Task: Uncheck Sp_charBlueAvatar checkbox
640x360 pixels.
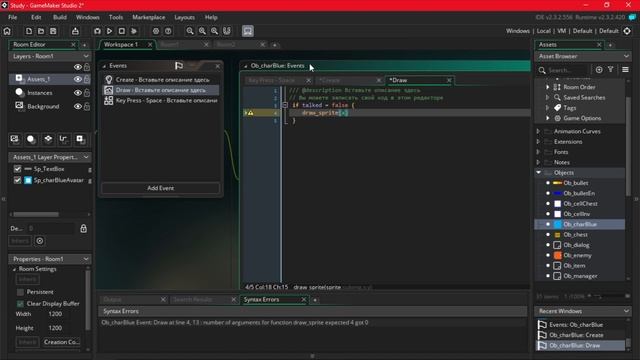Action: click(x=18, y=180)
